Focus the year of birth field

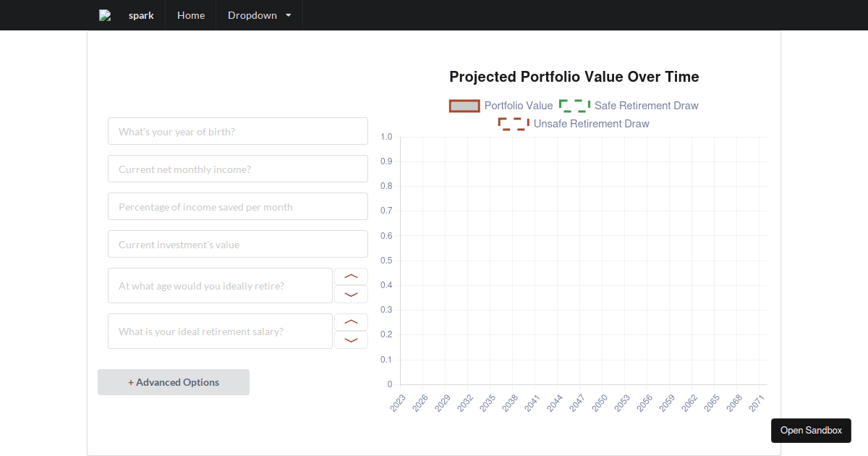[x=238, y=131]
